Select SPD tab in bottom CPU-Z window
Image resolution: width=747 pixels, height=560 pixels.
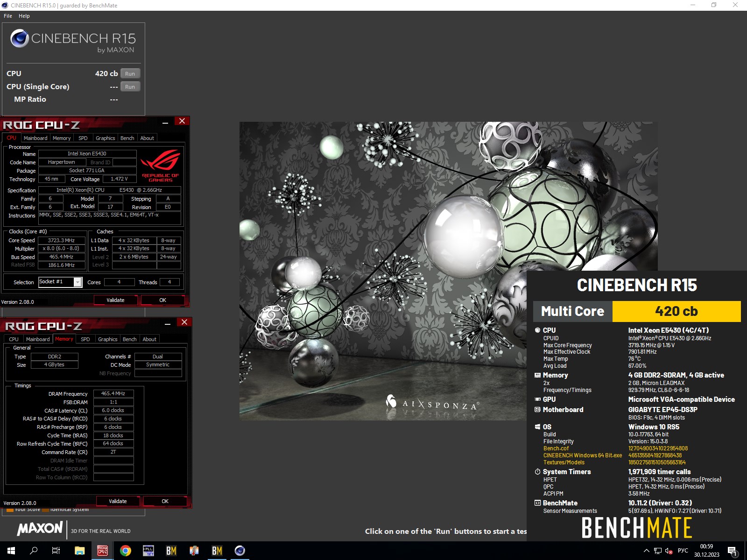tap(85, 339)
